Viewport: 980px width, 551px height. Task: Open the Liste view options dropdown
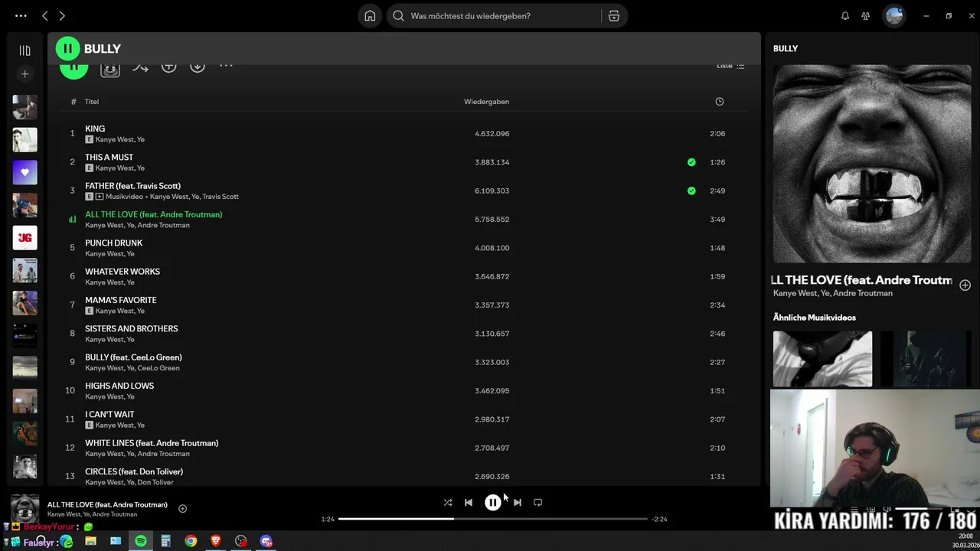click(730, 66)
